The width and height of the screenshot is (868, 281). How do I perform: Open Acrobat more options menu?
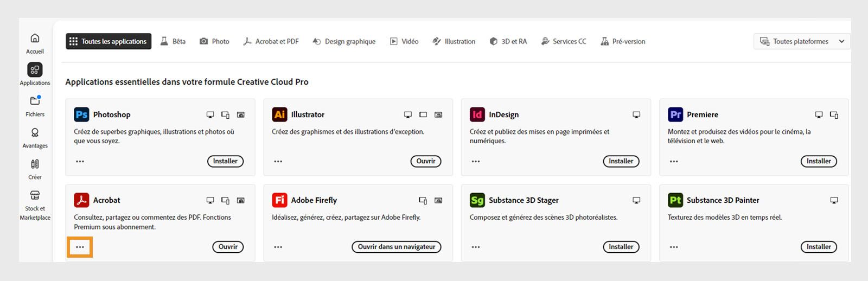(x=80, y=247)
